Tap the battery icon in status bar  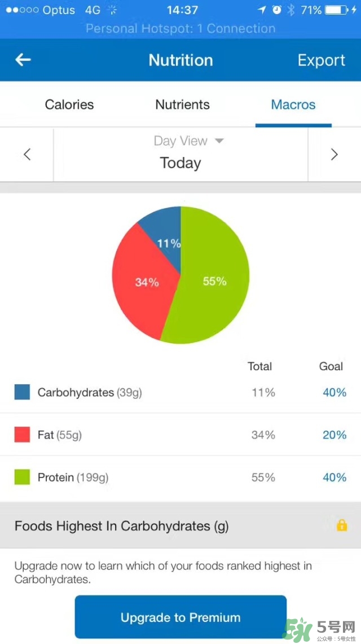337,10
